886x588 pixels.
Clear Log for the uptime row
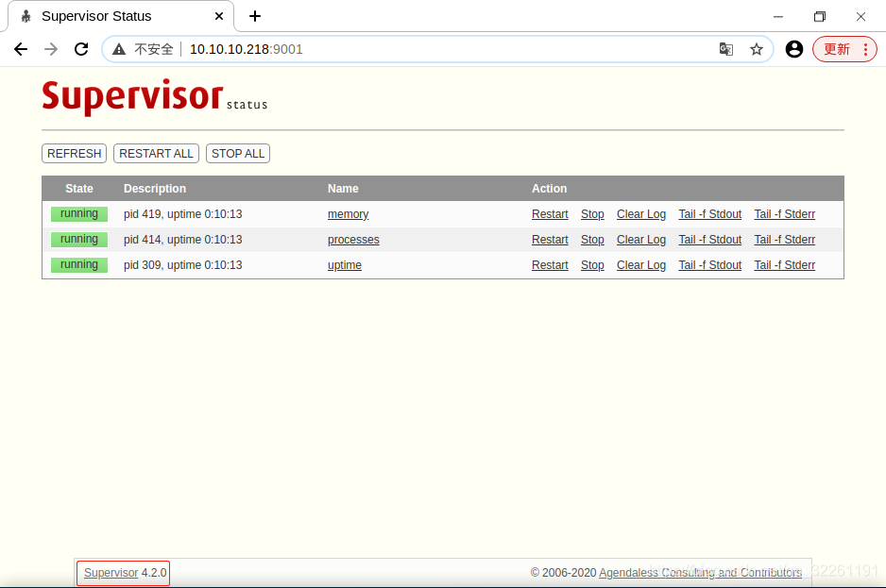[x=641, y=265]
